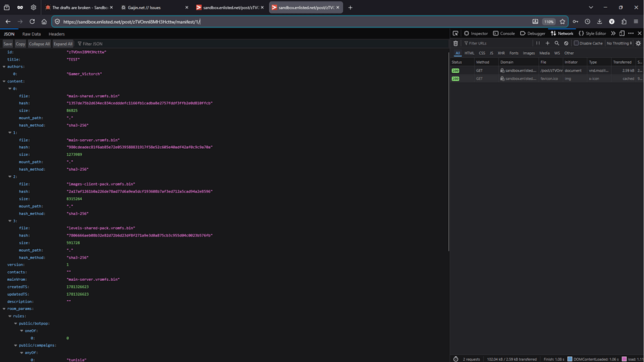The height and width of the screenshot is (362, 644).
Task: Clear the network log trash icon
Action: tap(455, 44)
